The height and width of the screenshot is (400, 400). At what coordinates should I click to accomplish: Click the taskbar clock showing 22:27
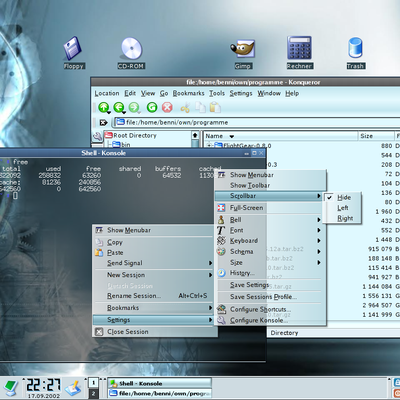[44, 385]
